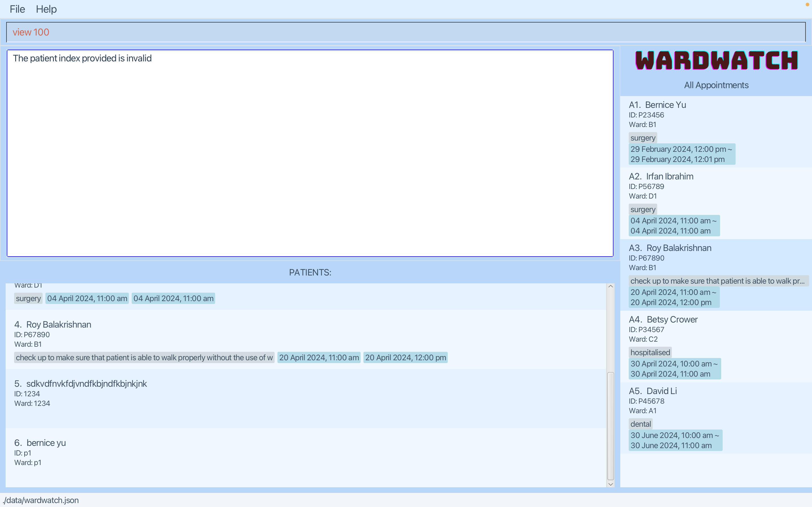Select patient 4 Roy Balakrishnan
812x507 pixels.
(x=58, y=324)
